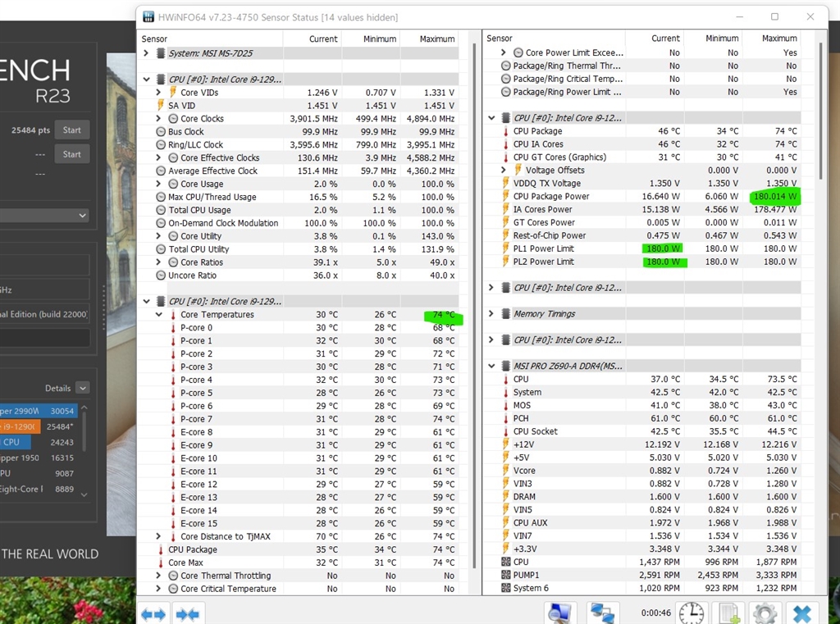Screen dimensions: 840x624
Task: Select the On-Demand Clock Modulation row
Action: click(298, 223)
